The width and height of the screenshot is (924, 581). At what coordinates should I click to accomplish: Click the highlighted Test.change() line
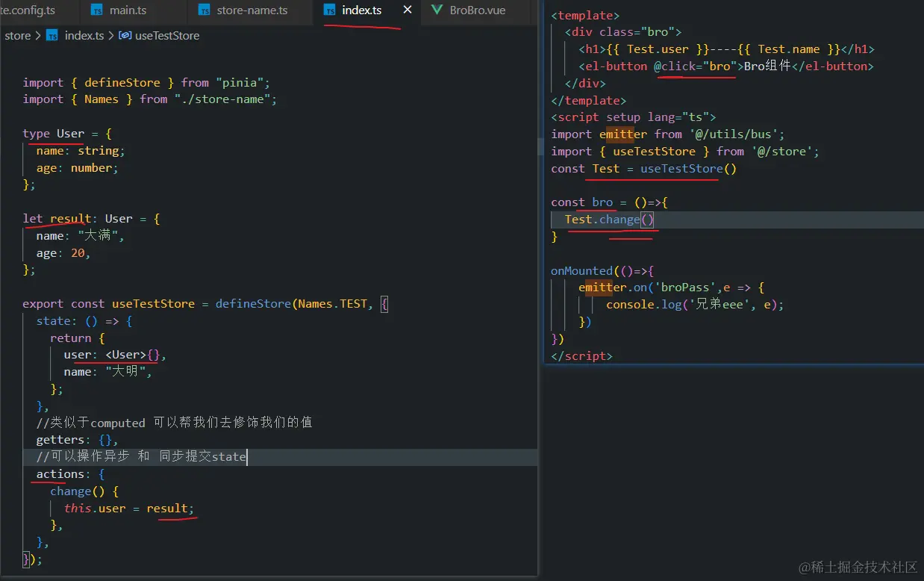(610, 220)
